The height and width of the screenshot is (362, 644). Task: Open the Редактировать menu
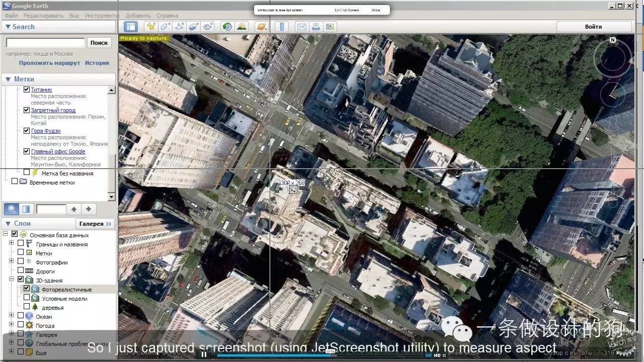coord(43,16)
